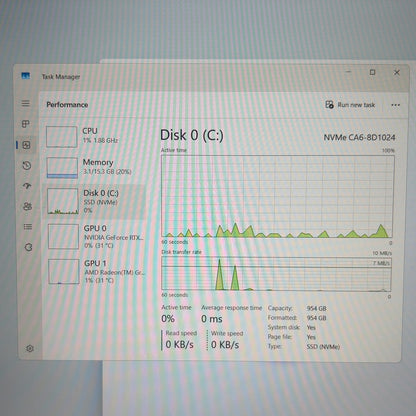Open the hamburger navigation menu

pyautogui.click(x=26, y=103)
